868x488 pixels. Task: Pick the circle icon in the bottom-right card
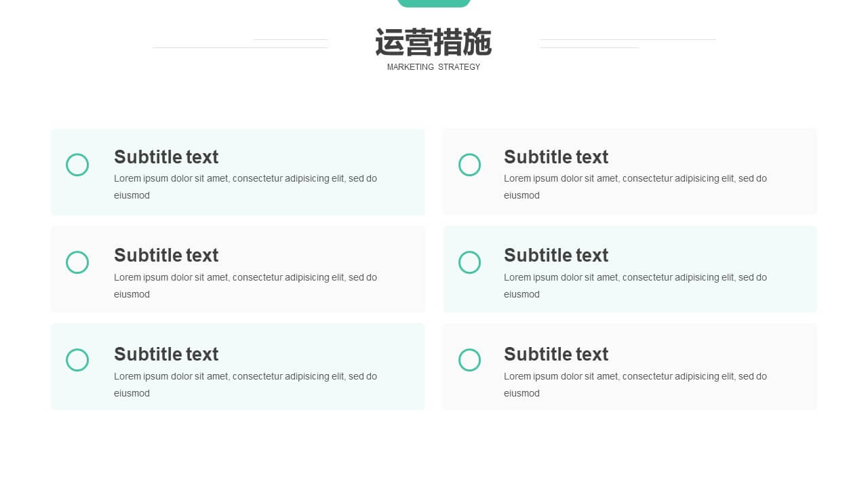(x=469, y=360)
